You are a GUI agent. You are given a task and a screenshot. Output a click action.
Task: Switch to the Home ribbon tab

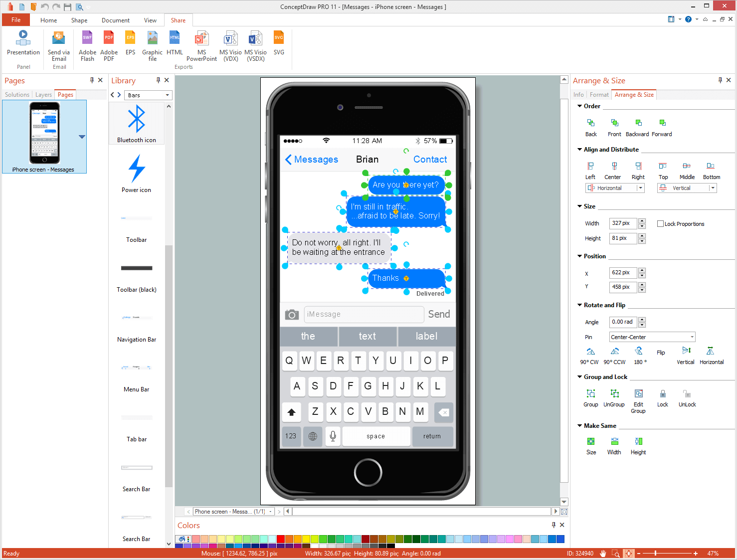pyautogui.click(x=48, y=20)
